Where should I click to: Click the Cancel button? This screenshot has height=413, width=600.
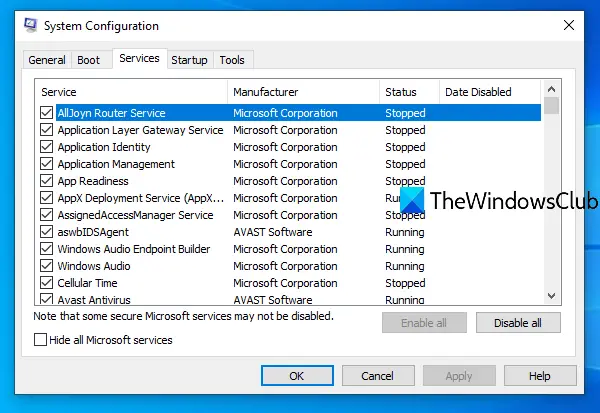[x=378, y=376]
